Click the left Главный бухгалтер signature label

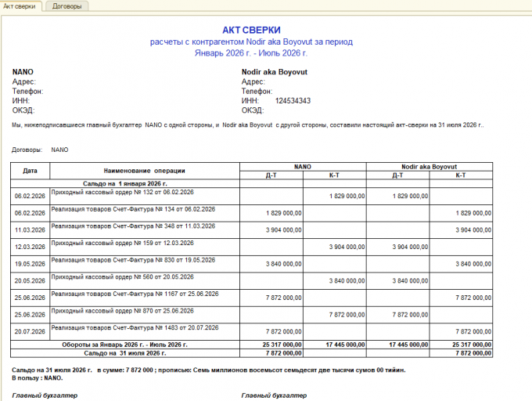tap(45, 396)
